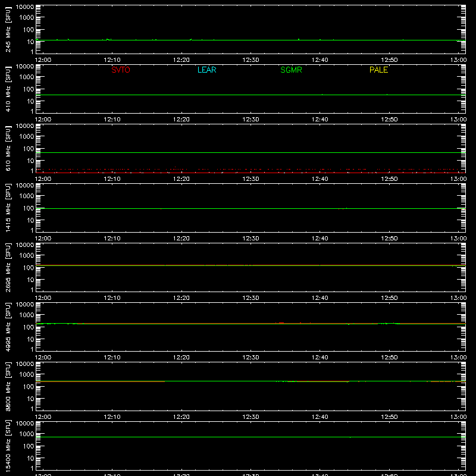476x476 pixels.
Task: Click 12:40 label below the 410 MHz panel
Action: tap(320, 120)
